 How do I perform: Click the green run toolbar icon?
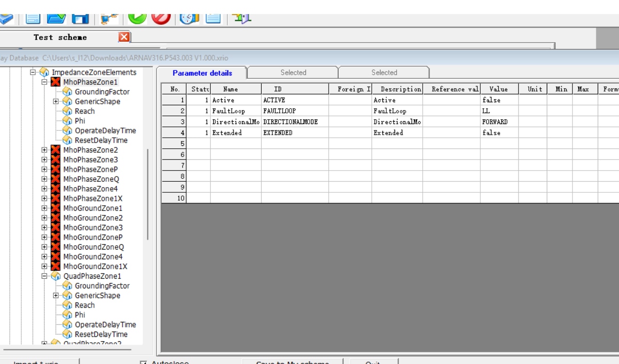tap(137, 18)
